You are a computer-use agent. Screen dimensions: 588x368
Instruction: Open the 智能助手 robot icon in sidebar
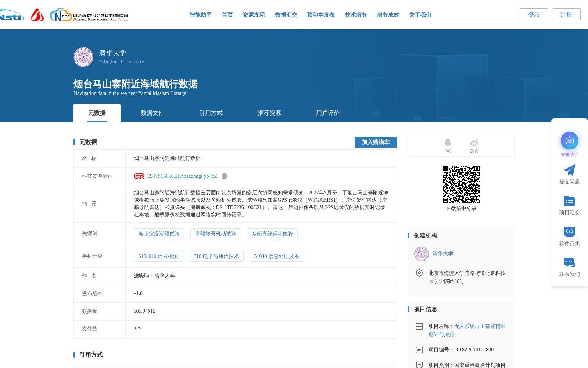[x=569, y=141]
